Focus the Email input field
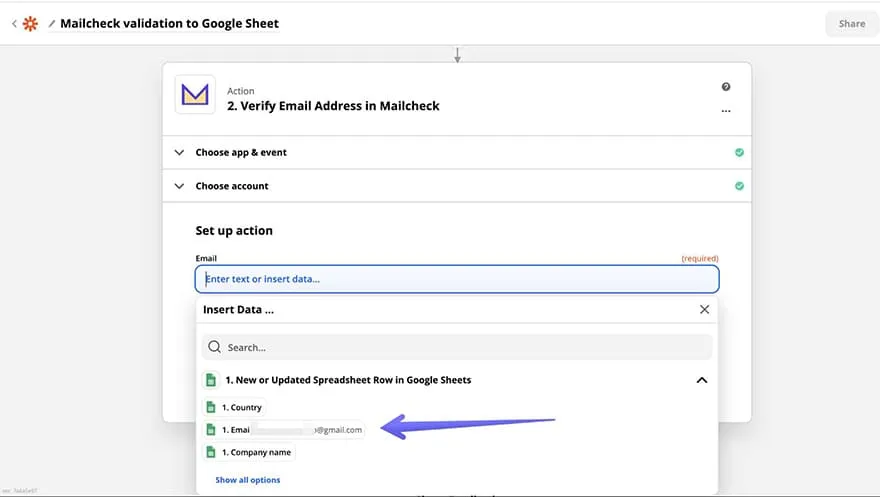This screenshot has width=880, height=497. (x=457, y=279)
